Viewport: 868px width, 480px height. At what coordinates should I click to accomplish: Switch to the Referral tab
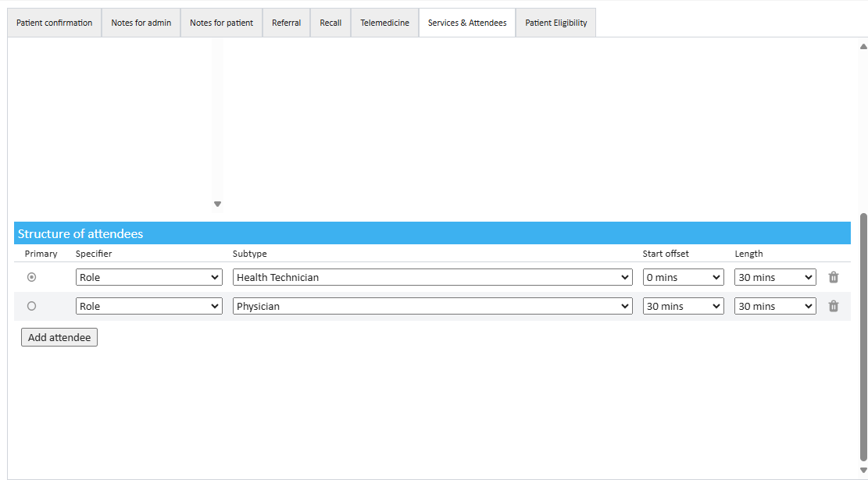[286, 23]
